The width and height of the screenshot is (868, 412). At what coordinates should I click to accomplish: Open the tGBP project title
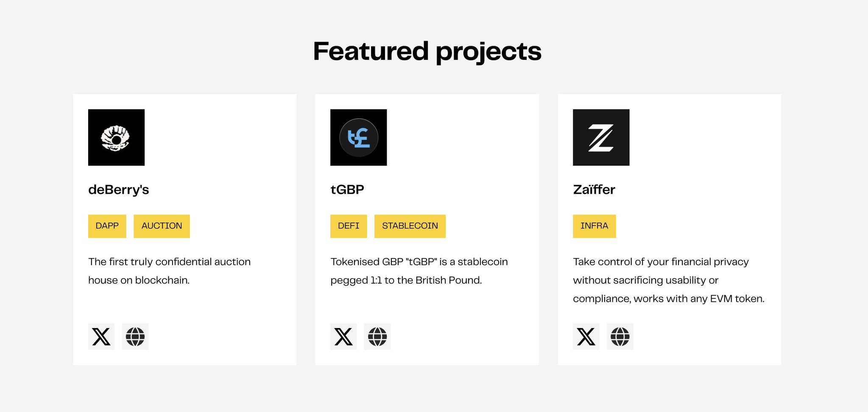tap(347, 189)
